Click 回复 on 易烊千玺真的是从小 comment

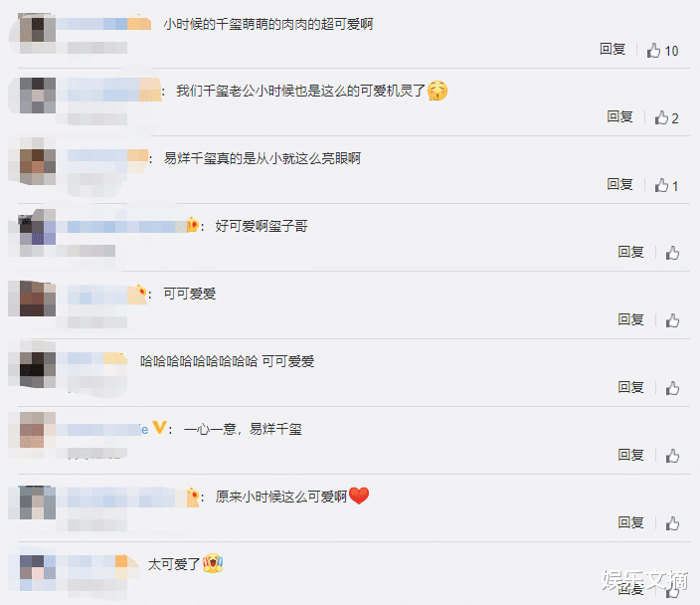[619, 184]
